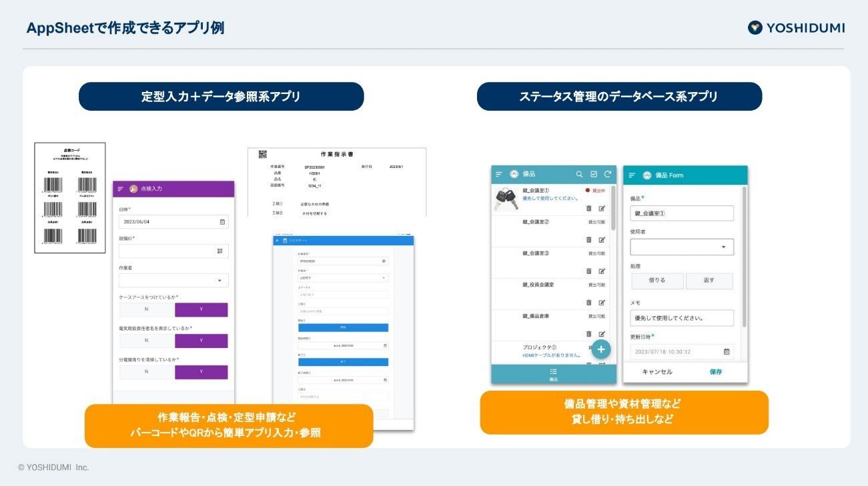Click the 備品管理や資材管理など orange caption
The width and height of the screenshot is (868, 486).
click(x=624, y=412)
